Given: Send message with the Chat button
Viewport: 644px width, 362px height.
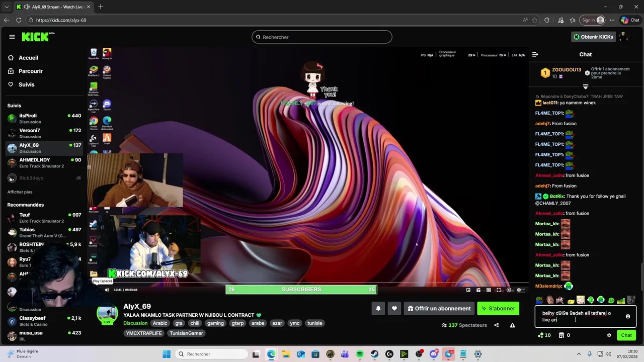Looking at the screenshot, I should (626, 335).
